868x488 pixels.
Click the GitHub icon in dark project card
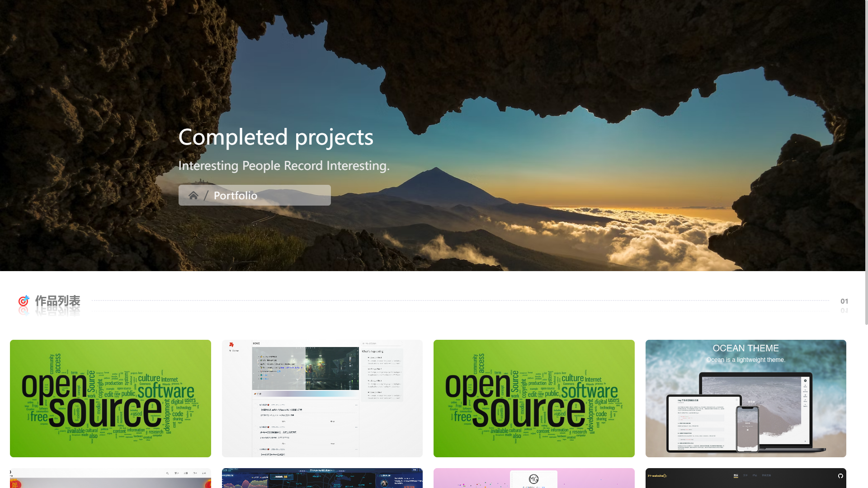(x=840, y=476)
